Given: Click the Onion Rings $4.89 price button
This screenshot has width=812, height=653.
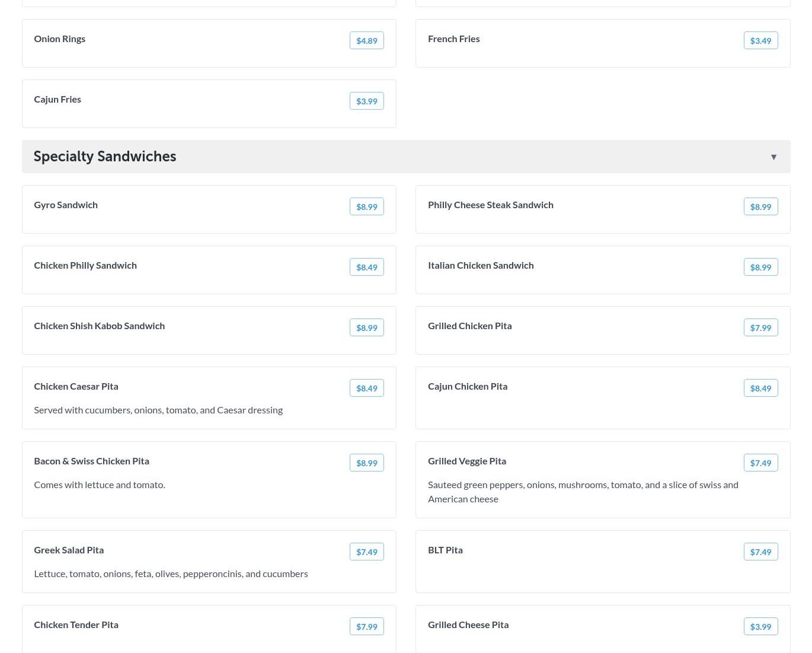Looking at the screenshot, I should point(366,41).
